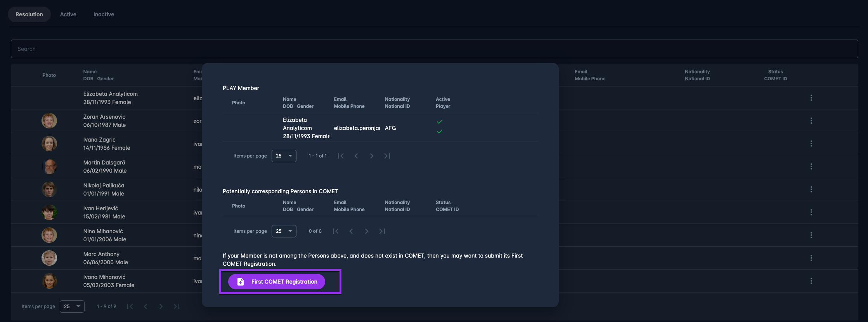Select the Resolution tab
Viewport: 868px width, 322px height.
[29, 14]
